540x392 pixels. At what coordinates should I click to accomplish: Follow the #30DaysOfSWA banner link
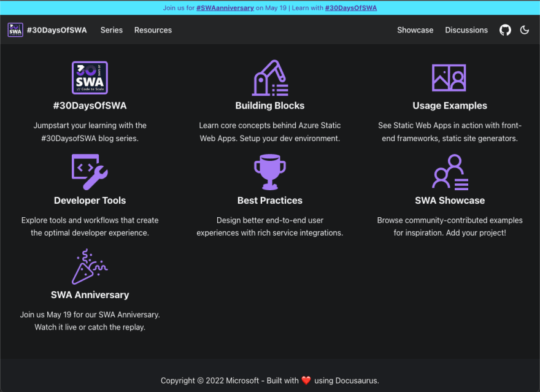[351, 8]
